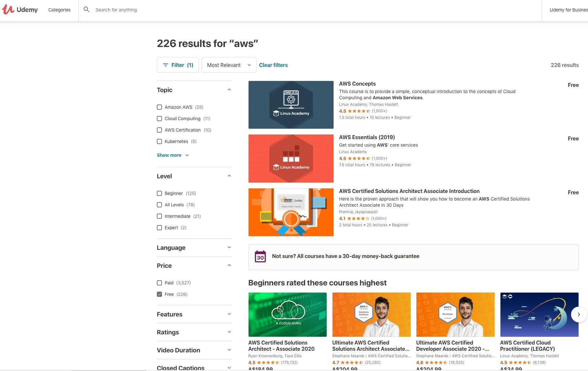Open the AWS Essentials (2019) course thumbnail

[291, 158]
